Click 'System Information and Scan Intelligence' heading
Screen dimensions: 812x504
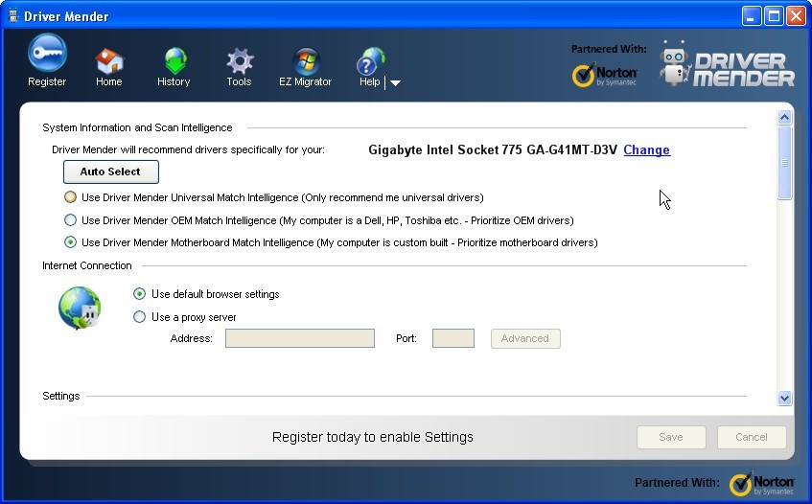coord(137,127)
